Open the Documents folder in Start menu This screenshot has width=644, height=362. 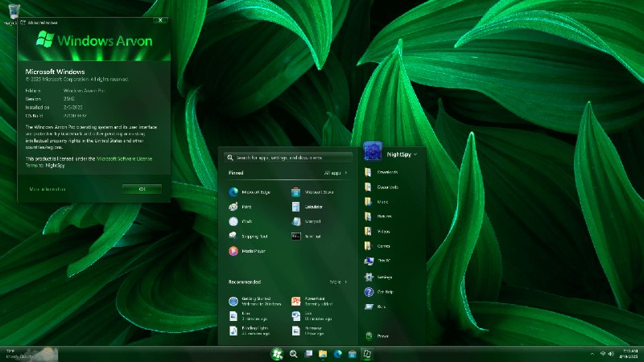pos(382,187)
